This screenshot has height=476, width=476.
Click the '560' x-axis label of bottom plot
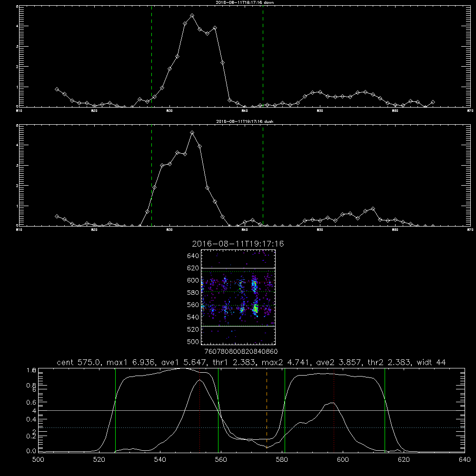coord(221,460)
